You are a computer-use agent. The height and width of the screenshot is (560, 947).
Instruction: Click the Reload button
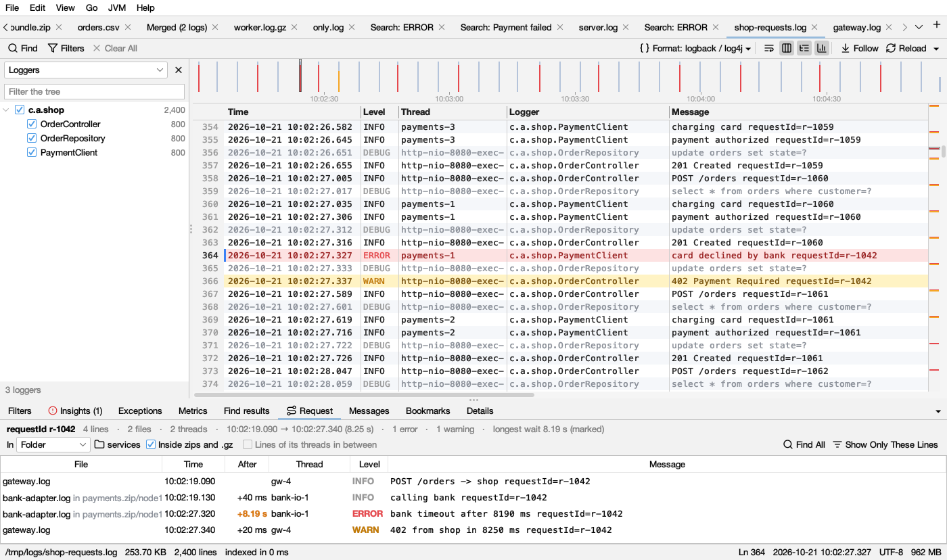tap(906, 48)
